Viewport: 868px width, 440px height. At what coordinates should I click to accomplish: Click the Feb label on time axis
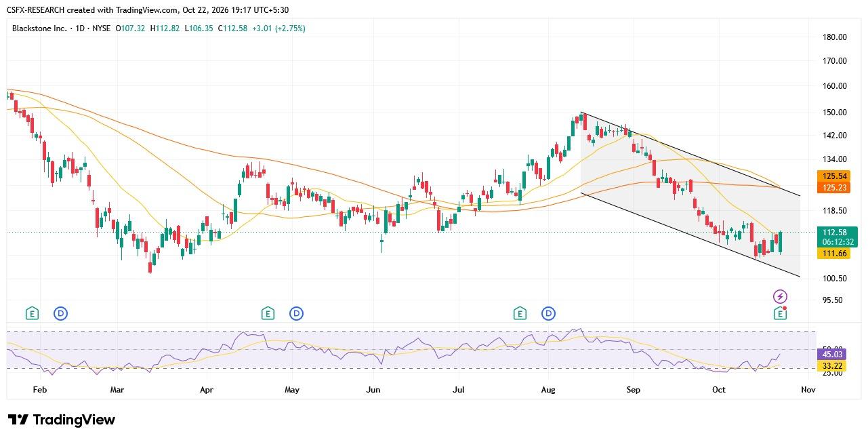[39, 390]
